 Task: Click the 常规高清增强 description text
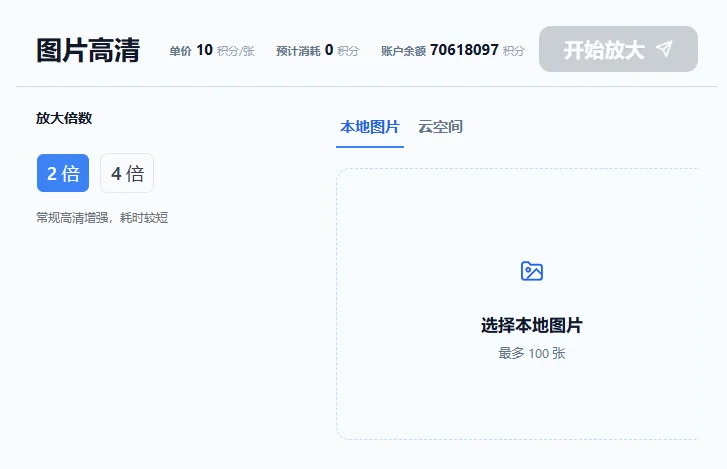tap(102, 217)
